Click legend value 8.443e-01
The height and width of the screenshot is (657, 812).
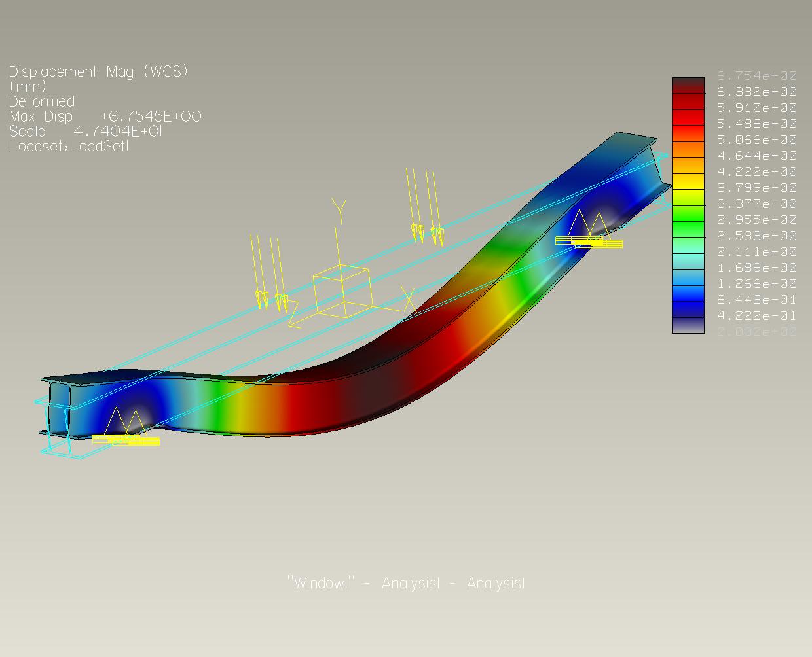click(757, 300)
